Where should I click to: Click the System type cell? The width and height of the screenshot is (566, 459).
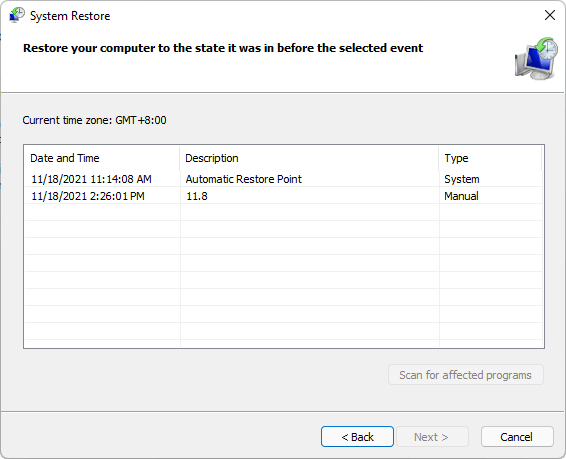pyautogui.click(x=462, y=179)
